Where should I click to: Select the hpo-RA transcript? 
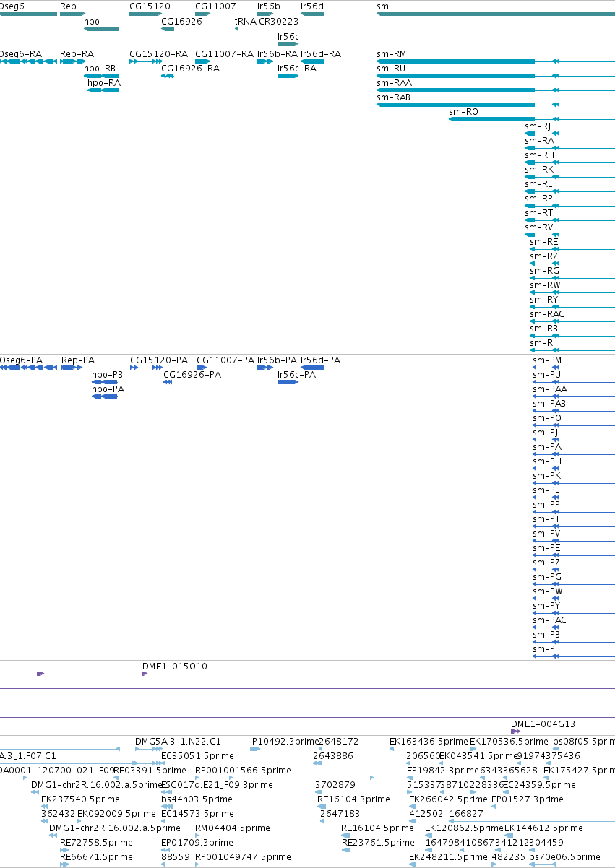[x=103, y=90]
